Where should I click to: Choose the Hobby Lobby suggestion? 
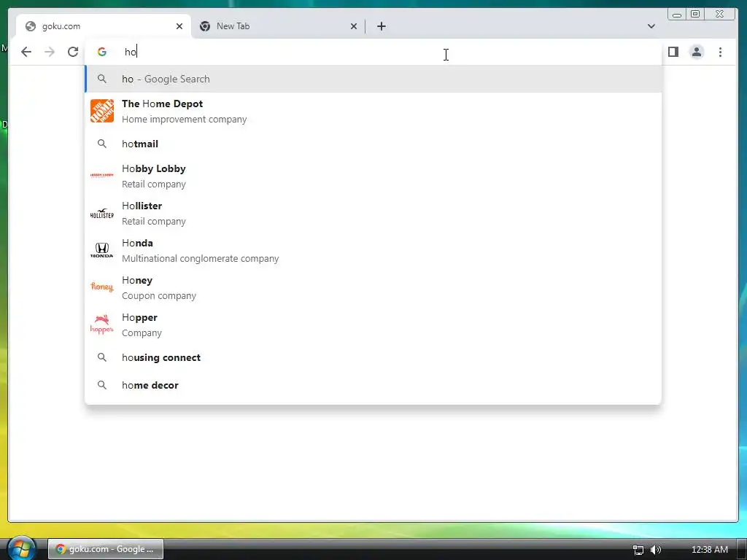click(x=373, y=176)
